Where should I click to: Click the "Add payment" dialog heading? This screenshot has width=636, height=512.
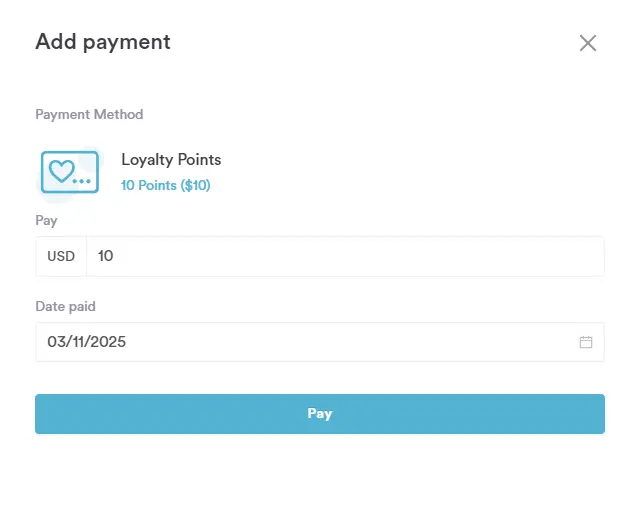(103, 42)
